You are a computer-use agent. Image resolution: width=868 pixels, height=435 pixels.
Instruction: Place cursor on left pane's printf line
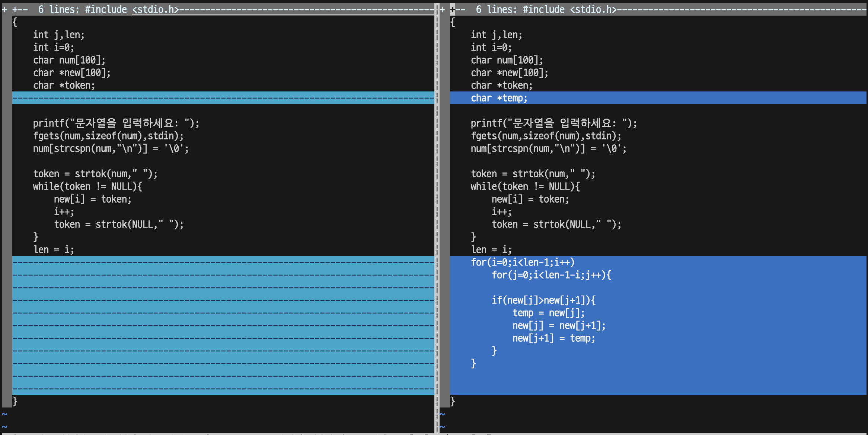click(x=116, y=123)
